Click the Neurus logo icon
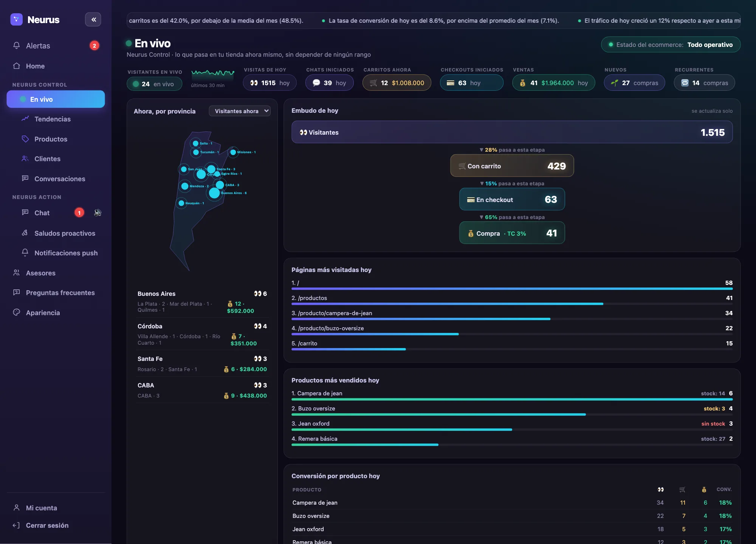Screen dimensions: 756x544 tap(16, 19)
